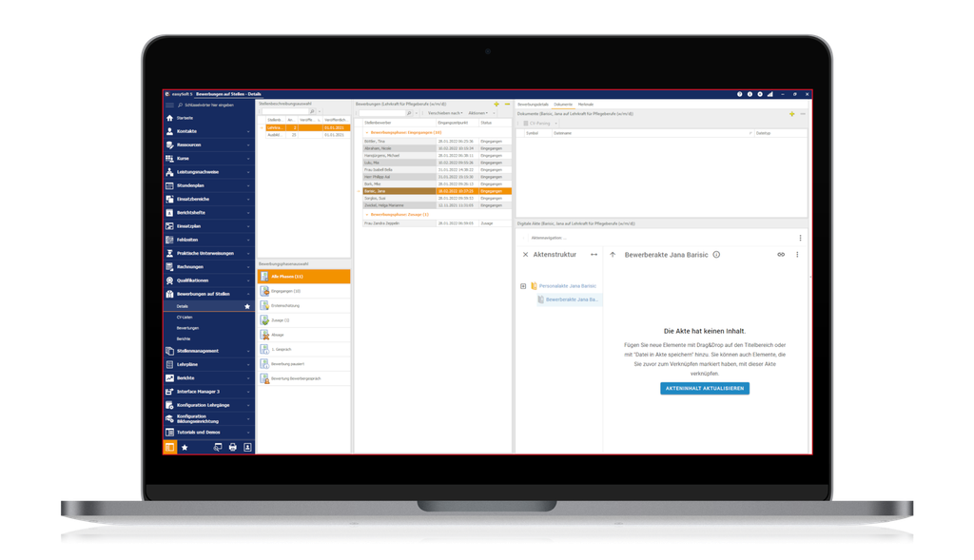Click the Interface Manager 3 icon
The height and width of the screenshot is (560, 974).
[x=169, y=392]
